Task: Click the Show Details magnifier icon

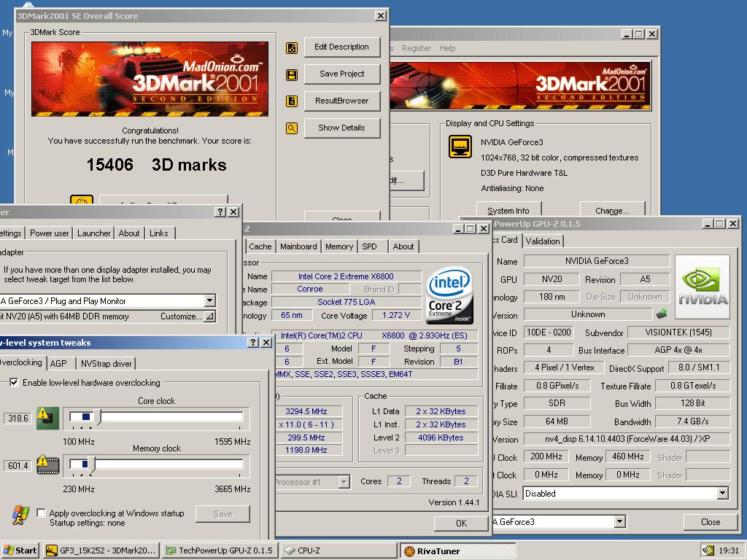Action: coord(292,128)
